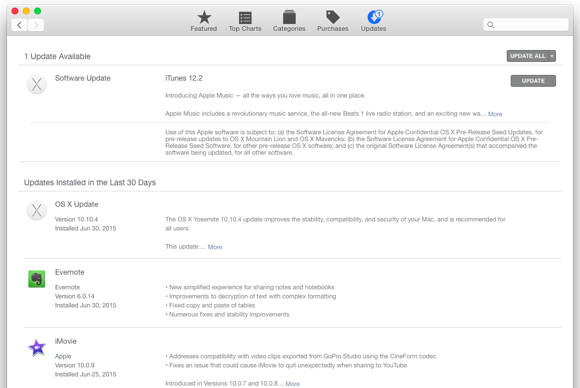Click the Software Update label
The width and height of the screenshot is (580, 388).
(82, 78)
